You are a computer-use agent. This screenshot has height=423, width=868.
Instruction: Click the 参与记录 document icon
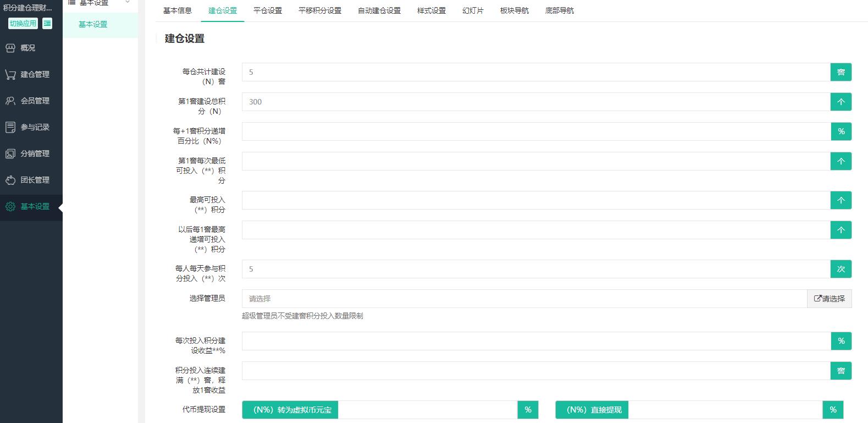coord(10,127)
